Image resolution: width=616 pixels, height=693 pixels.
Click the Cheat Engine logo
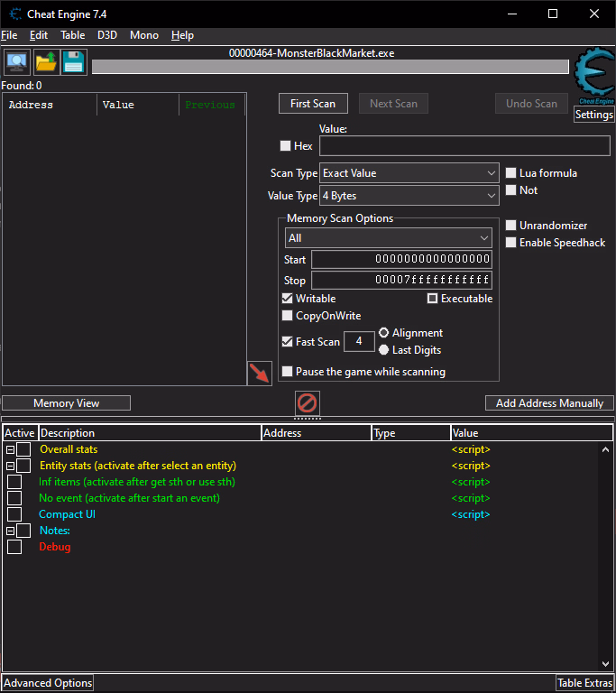pyautogui.click(x=594, y=75)
